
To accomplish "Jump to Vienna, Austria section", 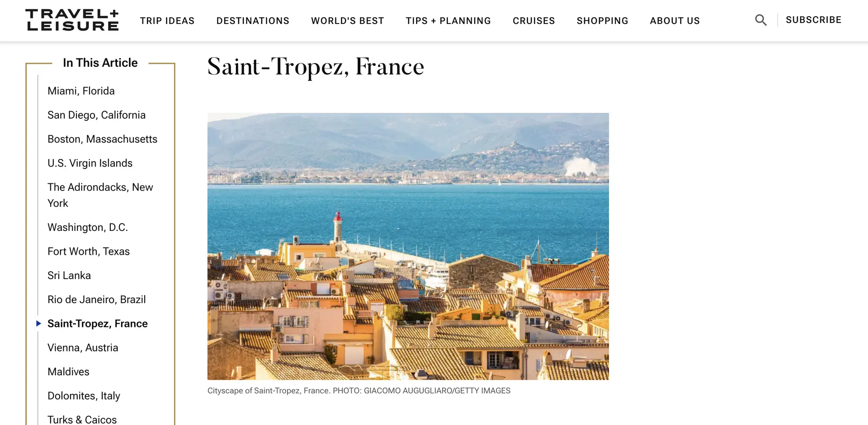I will 83,347.
